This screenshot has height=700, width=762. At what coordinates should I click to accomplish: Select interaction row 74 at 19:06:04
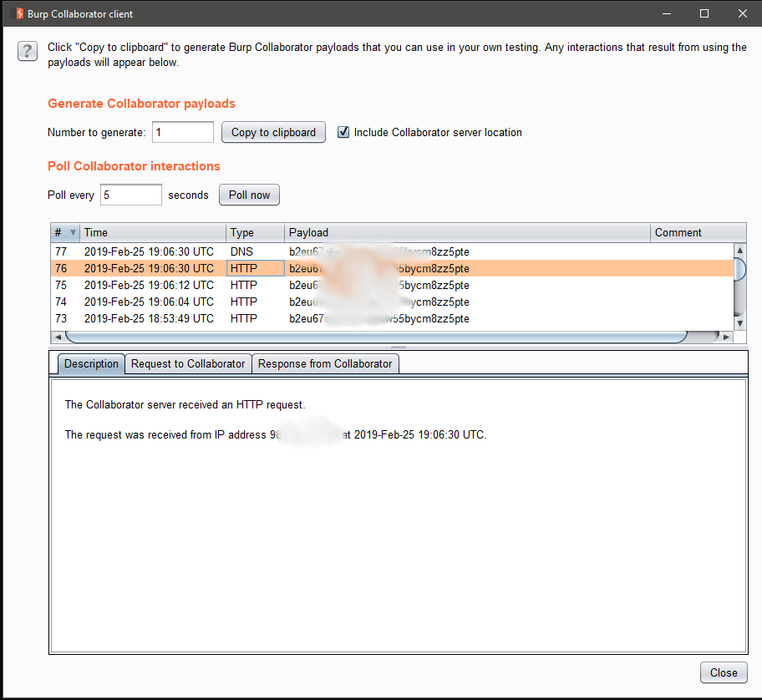(392, 302)
